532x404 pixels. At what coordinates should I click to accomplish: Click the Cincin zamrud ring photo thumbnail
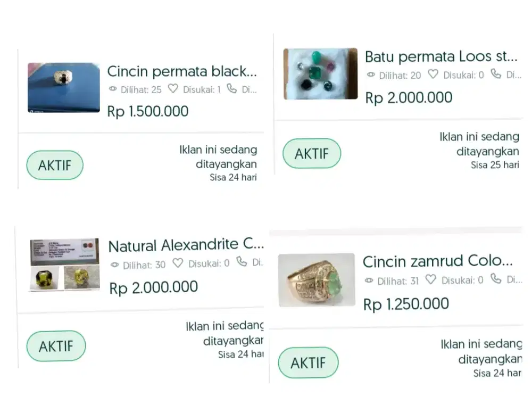(x=317, y=279)
